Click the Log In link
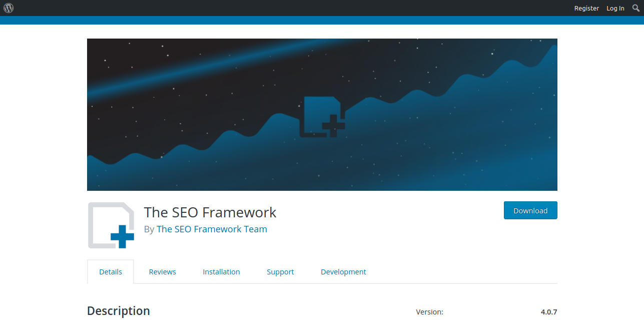This screenshot has width=644, height=320. [x=615, y=8]
